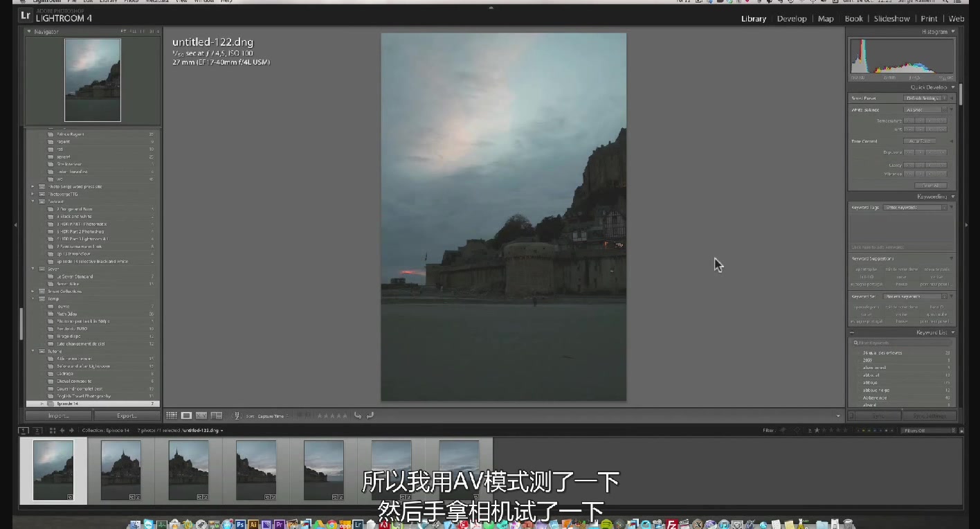Screen dimensions: 980x529
Task: Set five-star rating in toolbar
Action: tap(345, 415)
